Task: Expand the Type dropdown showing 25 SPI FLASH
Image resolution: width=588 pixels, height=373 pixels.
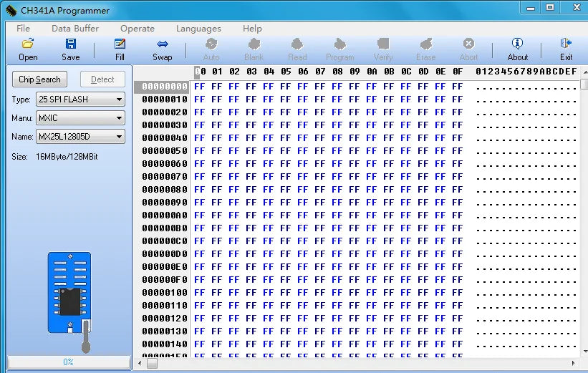Action: point(80,100)
